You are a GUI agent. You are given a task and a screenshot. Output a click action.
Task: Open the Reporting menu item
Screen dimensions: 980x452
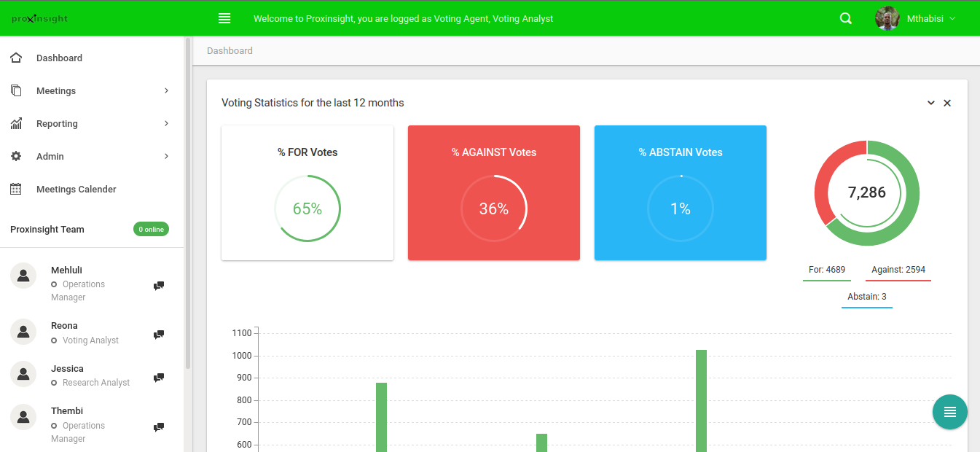point(92,123)
